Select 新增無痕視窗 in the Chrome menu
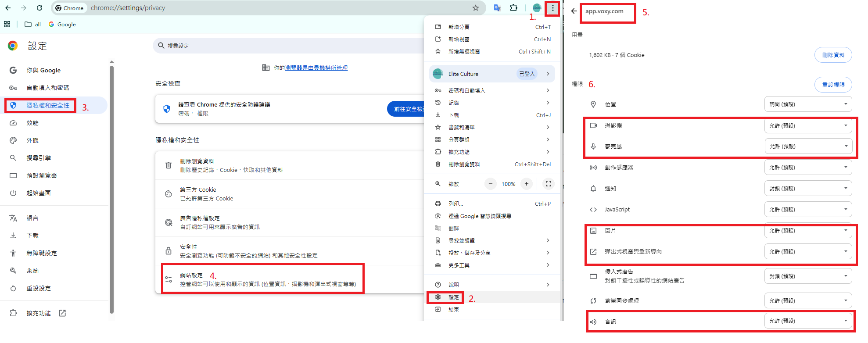This screenshot has width=868, height=343. (x=464, y=52)
